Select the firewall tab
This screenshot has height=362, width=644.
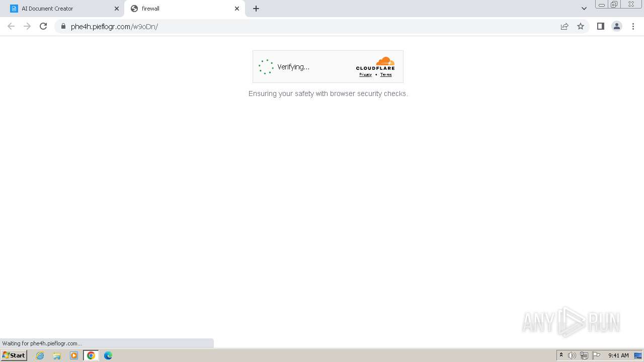184,9
